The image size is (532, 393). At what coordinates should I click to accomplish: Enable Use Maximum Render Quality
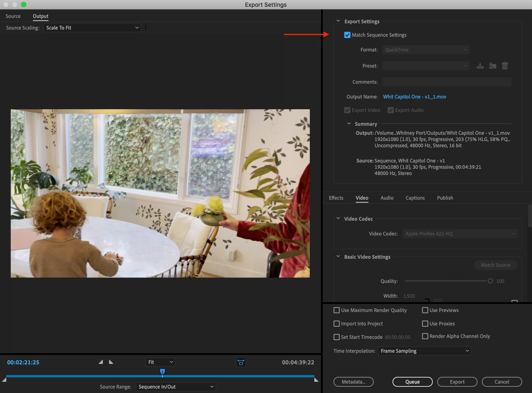336,310
